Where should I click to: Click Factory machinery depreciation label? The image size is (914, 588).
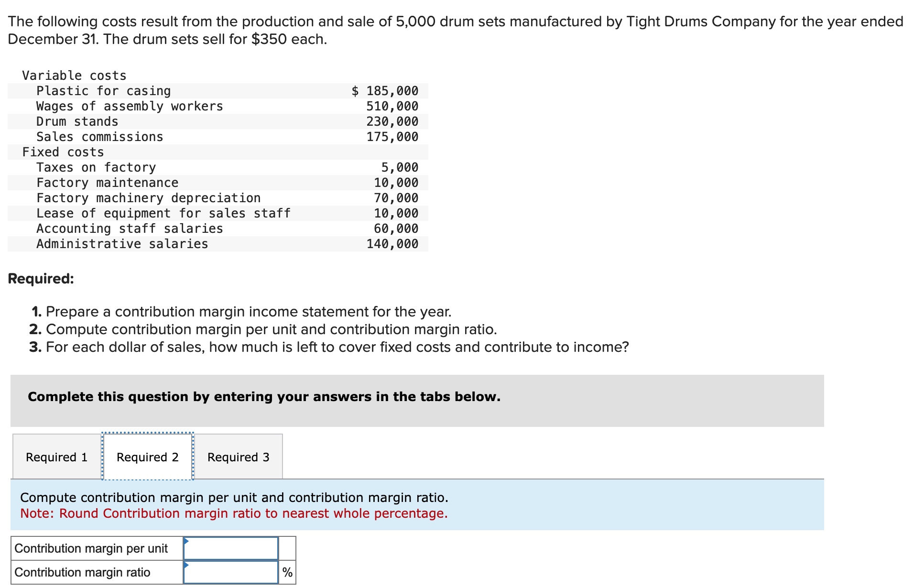point(149,198)
